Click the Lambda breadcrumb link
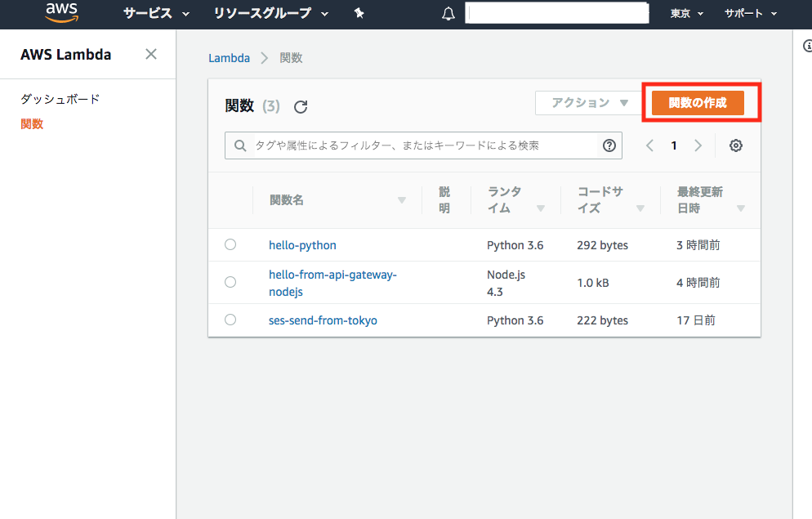812x519 pixels. tap(229, 58)
